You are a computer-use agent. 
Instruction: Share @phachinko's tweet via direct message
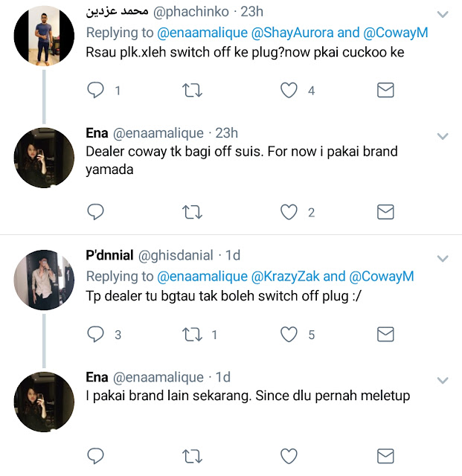[385, 90]
